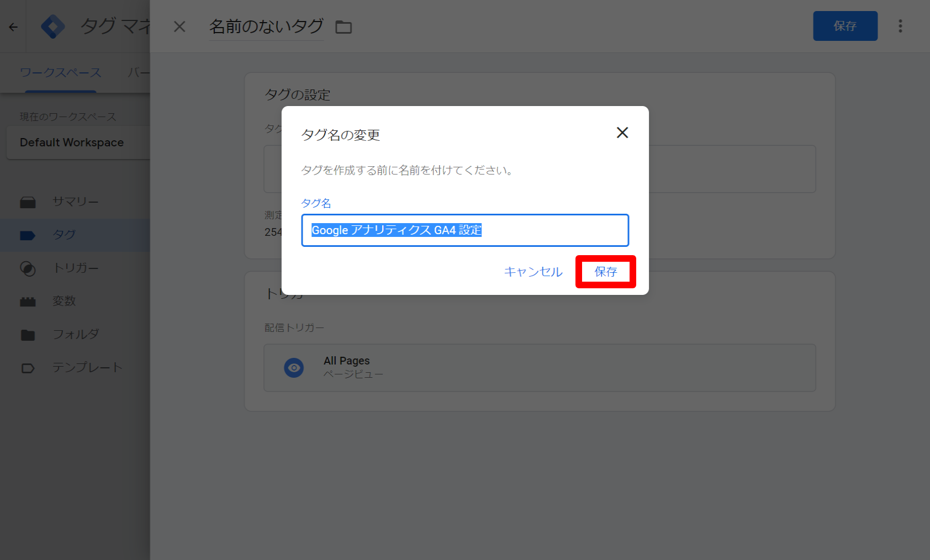Click the タグの設定 heading
930x560 pixels.
click(297, 94)
